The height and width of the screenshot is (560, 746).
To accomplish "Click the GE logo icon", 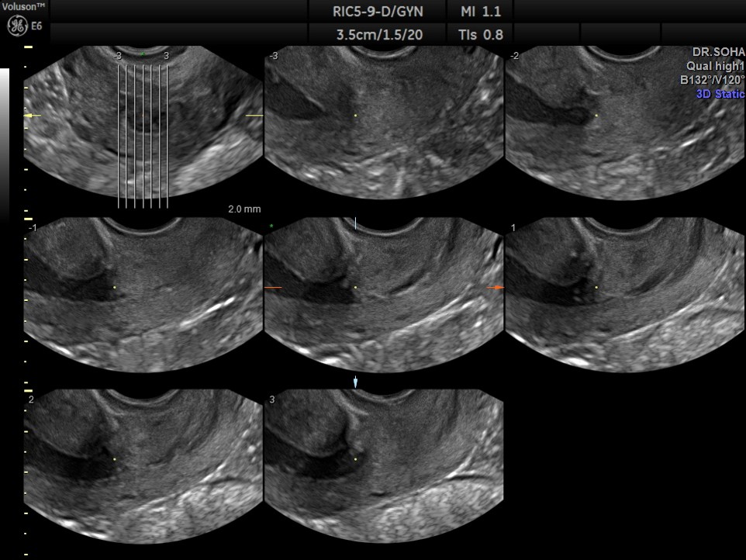I will pyautogui.click(x=16, y=26).
